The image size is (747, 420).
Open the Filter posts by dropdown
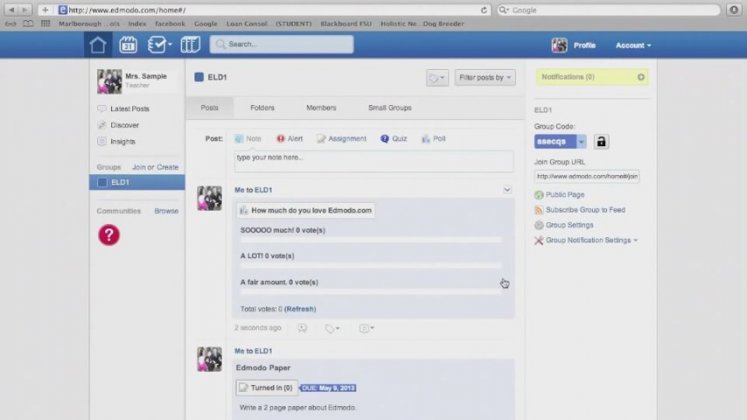485,77
